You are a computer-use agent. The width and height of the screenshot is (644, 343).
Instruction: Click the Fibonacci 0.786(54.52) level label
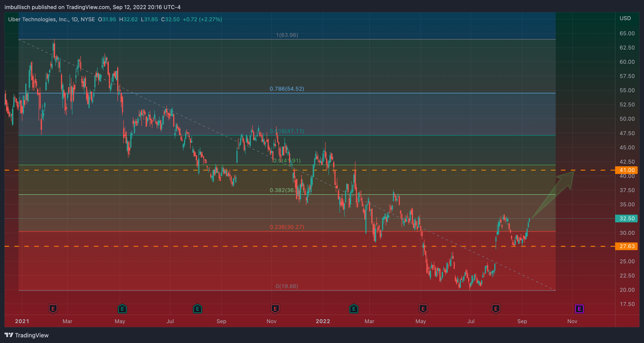287,89
